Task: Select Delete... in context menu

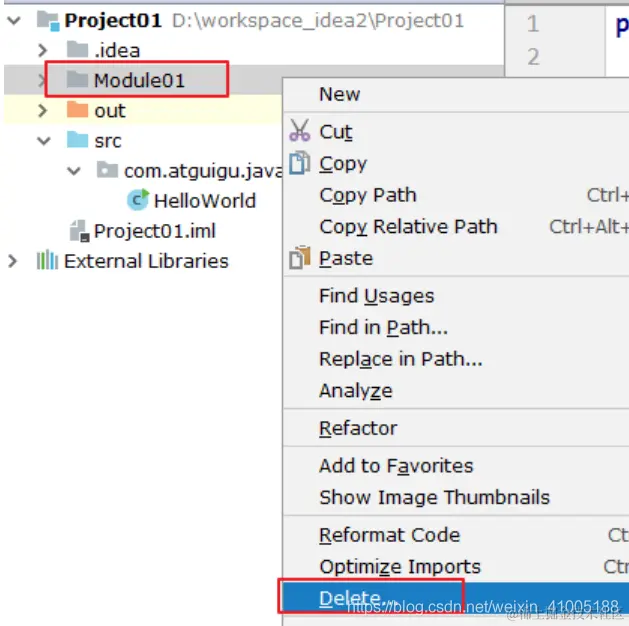Action: coord(456,598)
